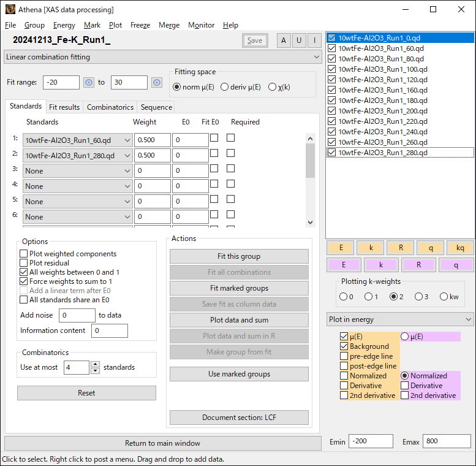Toggle Required checkbox for standard 2
The width and height of the screenshot is (476, 466).
pos(230,153)
